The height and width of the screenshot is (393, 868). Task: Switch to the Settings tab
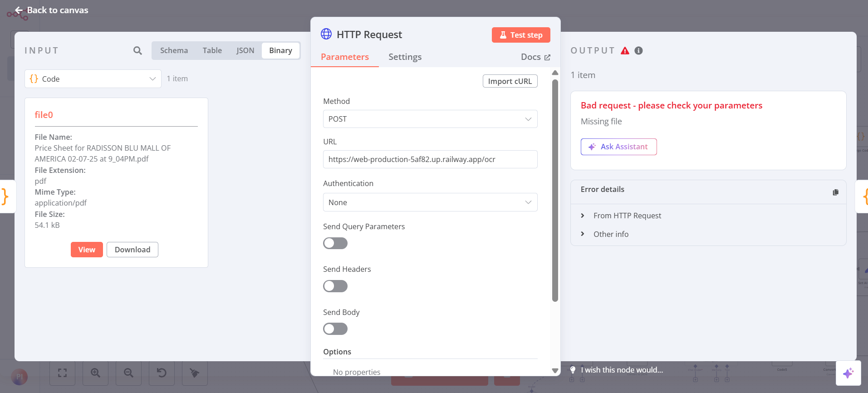[x=405, y=57]
